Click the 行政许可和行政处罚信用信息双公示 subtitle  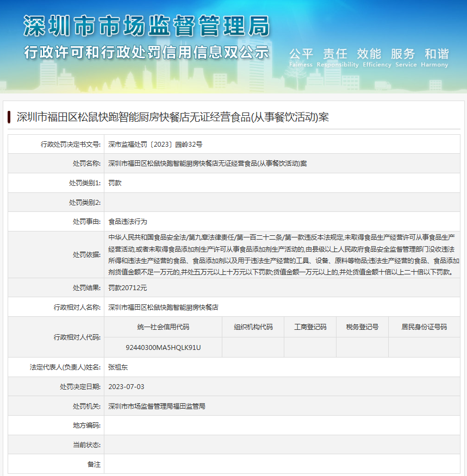click(147, 52)
